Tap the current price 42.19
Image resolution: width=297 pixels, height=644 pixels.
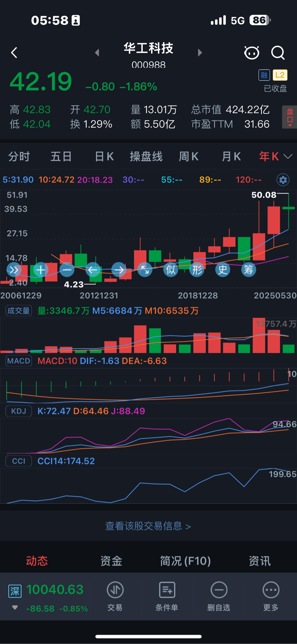(x=41, y=82)
